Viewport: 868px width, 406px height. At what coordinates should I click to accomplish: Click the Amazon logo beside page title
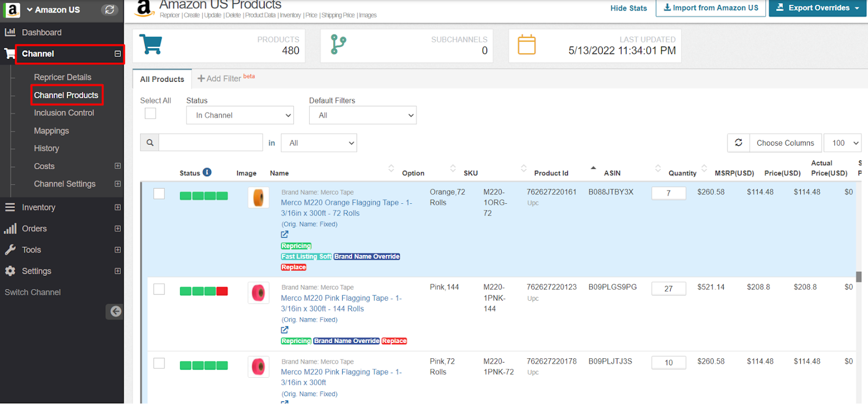pyautogui.click(x=144, y=8)
